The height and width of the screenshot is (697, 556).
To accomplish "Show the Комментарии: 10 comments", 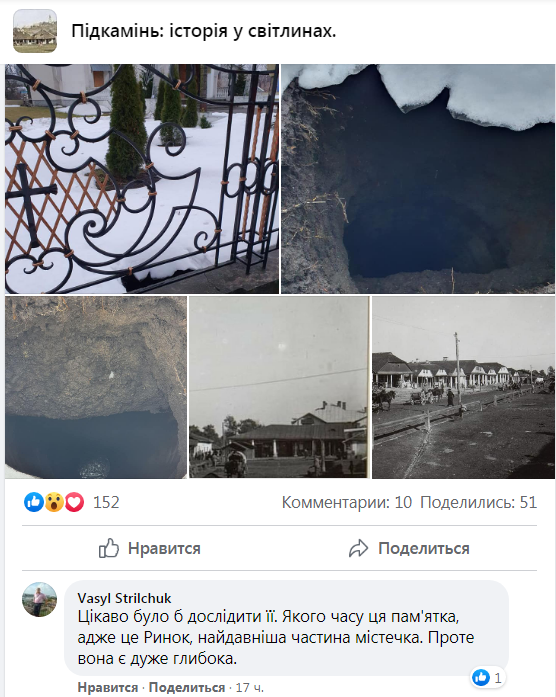I will (x=347, y=502).
